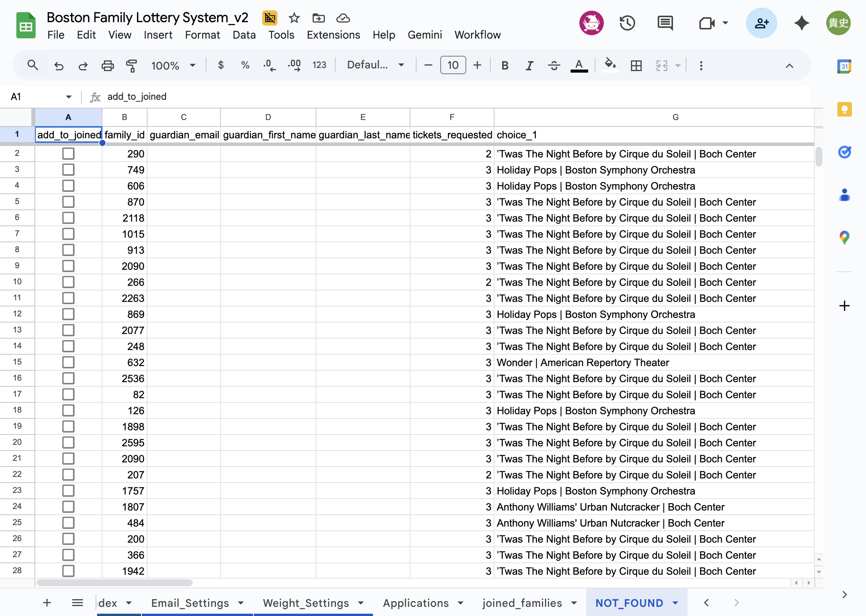Screen dimensions: 866x616
Task: Open the font family Default dropdown
Action: tap(375, 65)
